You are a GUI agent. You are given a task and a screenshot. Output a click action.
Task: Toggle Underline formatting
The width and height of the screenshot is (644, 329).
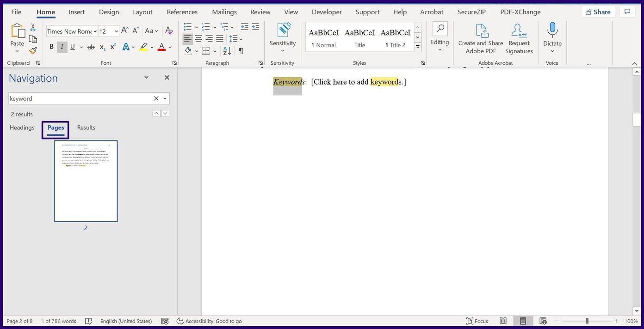tap(73, 47)
